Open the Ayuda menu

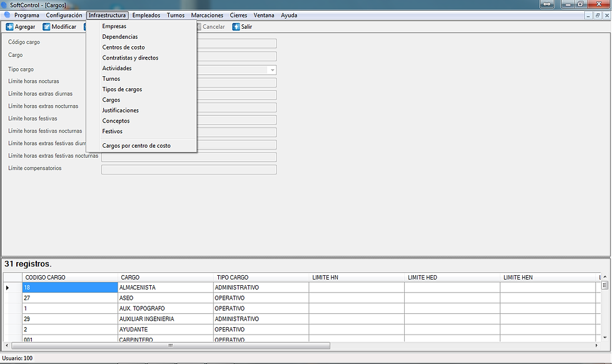pyautogui.click(x=289, y=15)
